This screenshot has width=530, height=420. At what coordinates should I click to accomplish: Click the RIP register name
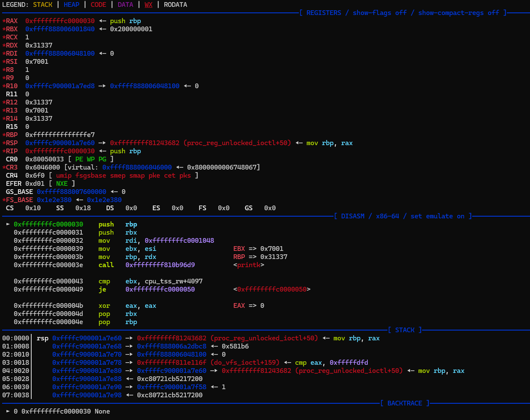point(12,151)
